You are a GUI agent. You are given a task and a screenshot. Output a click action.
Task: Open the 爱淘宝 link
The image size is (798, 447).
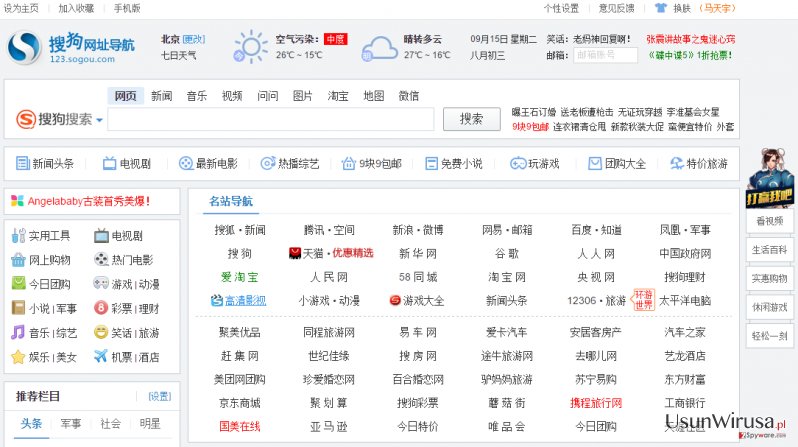point(240,277)
